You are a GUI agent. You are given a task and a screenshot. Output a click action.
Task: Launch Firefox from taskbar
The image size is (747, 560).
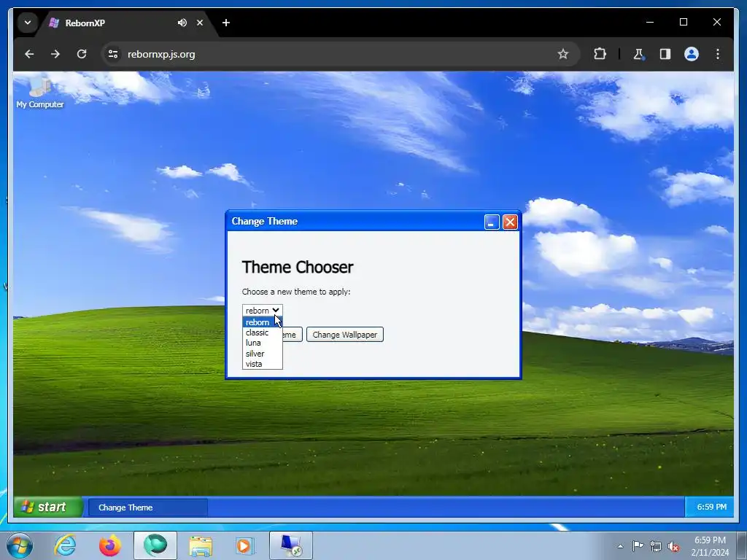click(x=110, y=545)
